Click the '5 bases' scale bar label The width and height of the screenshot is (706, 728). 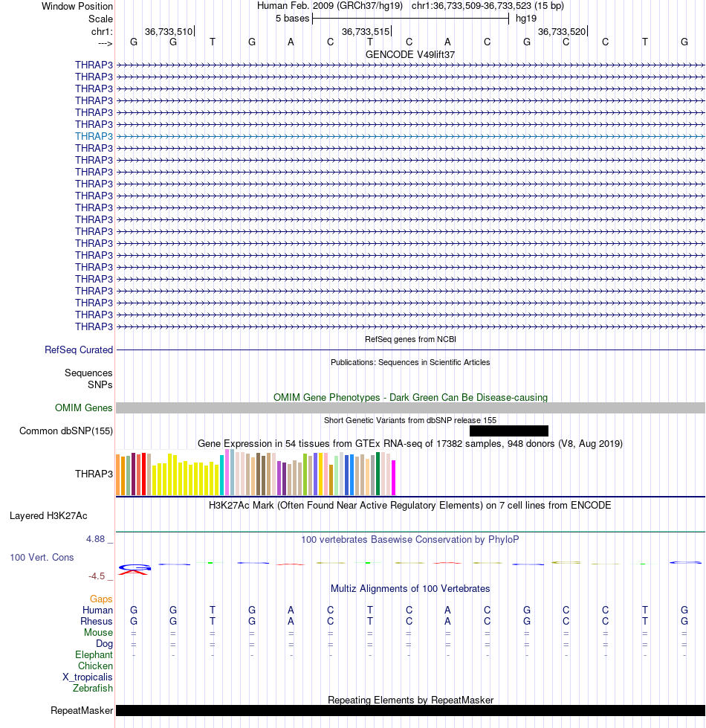292,19
